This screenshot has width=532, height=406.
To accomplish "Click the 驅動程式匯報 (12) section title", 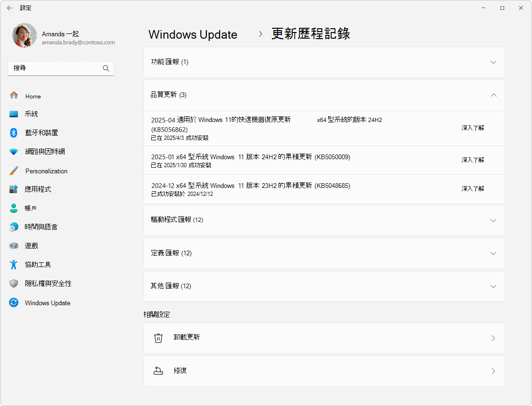I will pyautogui.click(x=177, y=220).
